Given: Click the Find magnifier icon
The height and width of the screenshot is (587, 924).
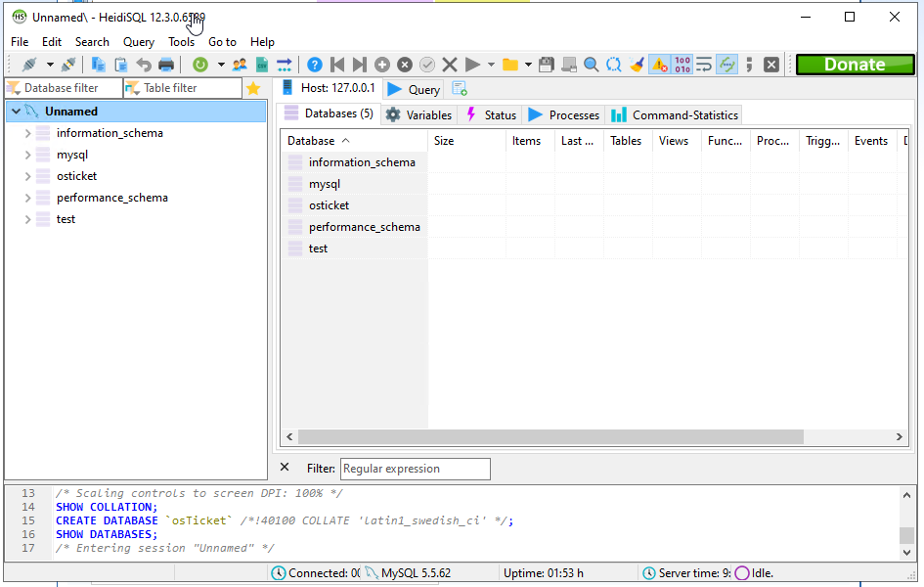Looking at the screenshot, I should [591, 65].
